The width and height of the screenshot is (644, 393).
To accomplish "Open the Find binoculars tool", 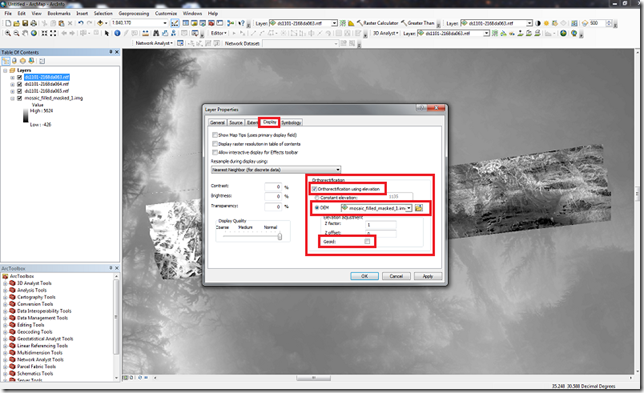I will tap(156, 33).
